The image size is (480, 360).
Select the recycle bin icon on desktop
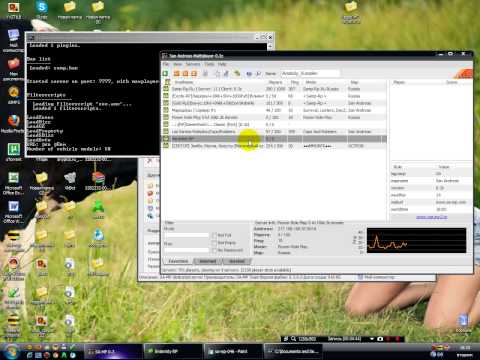463,323
